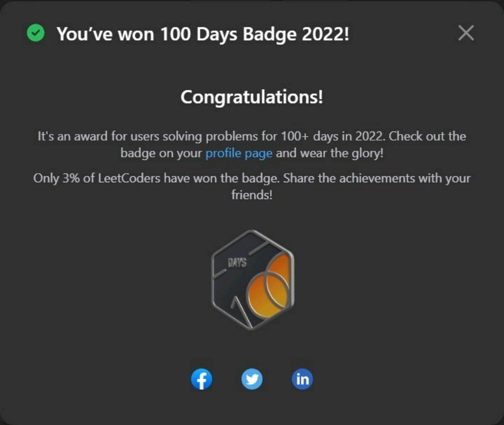Click the hexagonal 100 Days badge
Viewport: 504px width, 425px height.
coord(253,280)
